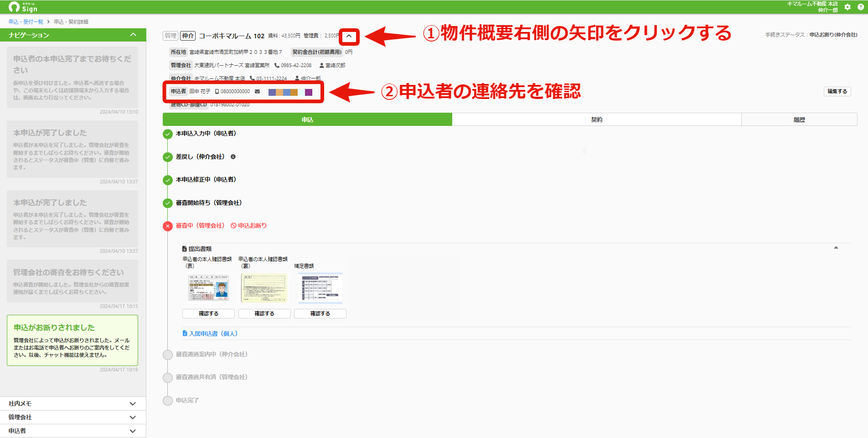868x438 pixels.
Task: Click the キマルーム Sign logo
Action: (23, 7)
